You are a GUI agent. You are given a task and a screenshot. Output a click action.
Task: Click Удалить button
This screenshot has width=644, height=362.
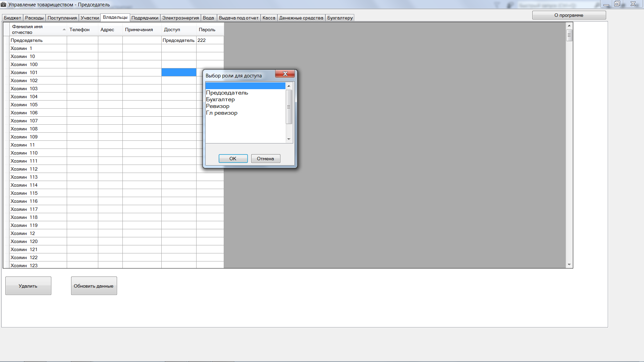[28, 286]
